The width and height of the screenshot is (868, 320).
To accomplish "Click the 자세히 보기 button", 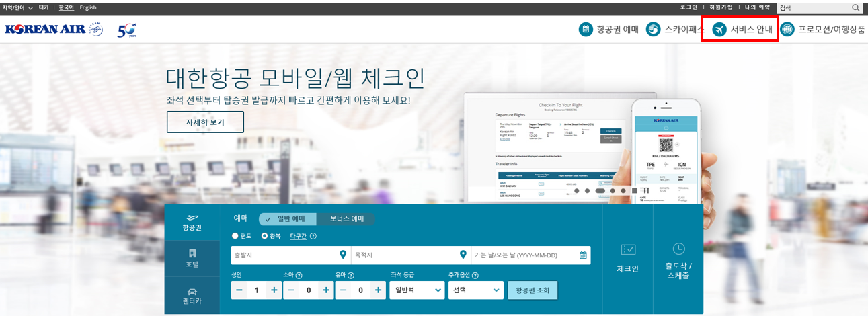I will tap(205, 122).
